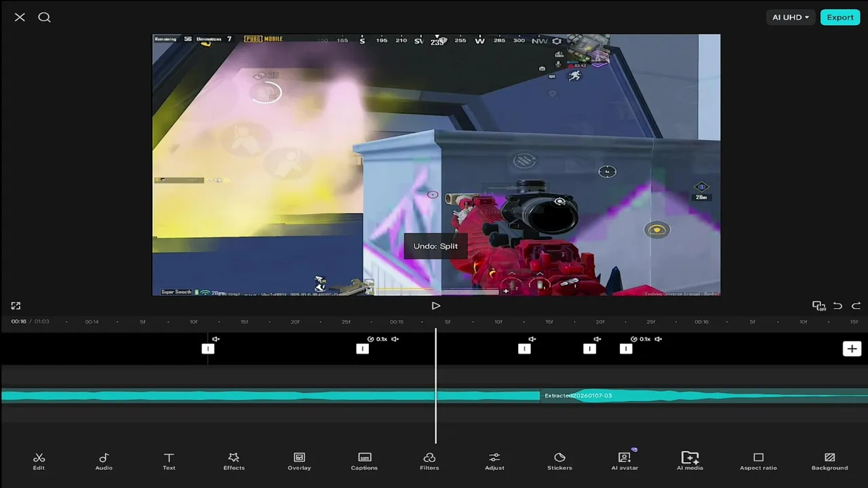Open the Background tool
Screen dimensions: 868x488
(829, 461)
